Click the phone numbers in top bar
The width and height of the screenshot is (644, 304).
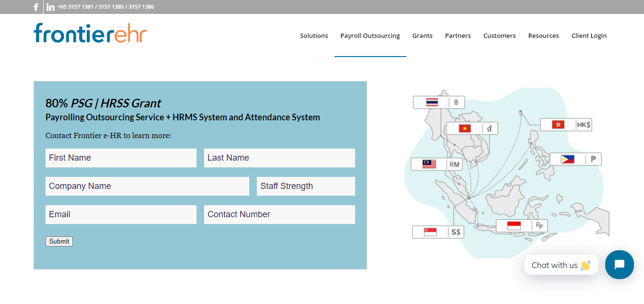click(x=106, y=7)
